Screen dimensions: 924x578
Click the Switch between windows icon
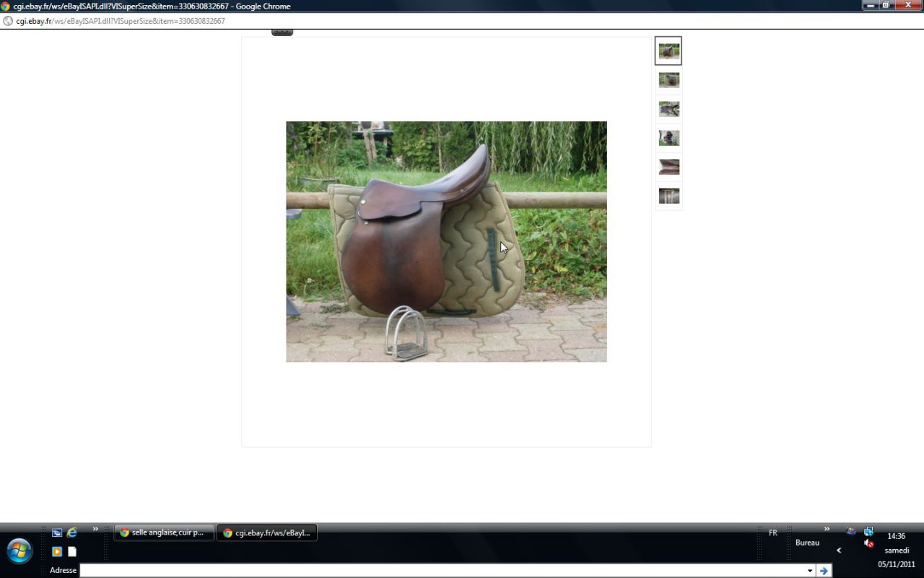point(57,532)
